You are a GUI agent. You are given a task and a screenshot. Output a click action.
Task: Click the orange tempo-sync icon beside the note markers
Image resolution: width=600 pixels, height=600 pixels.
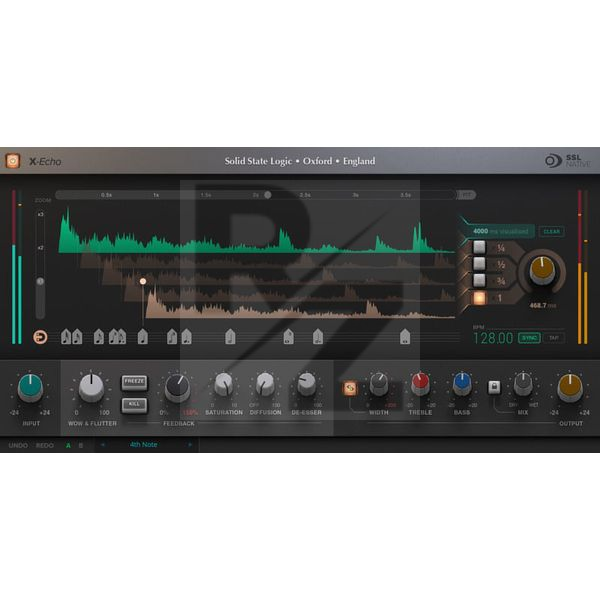click(40, 337)
